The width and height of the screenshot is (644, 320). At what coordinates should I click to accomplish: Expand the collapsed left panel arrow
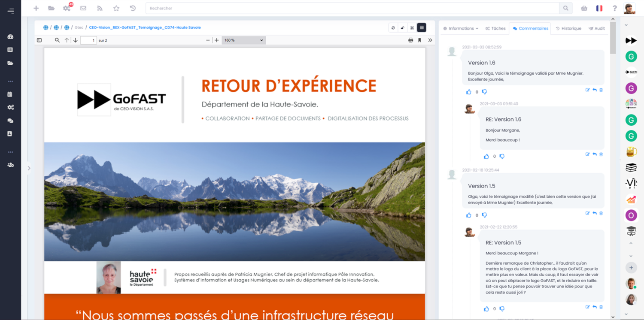pos(29,168)
